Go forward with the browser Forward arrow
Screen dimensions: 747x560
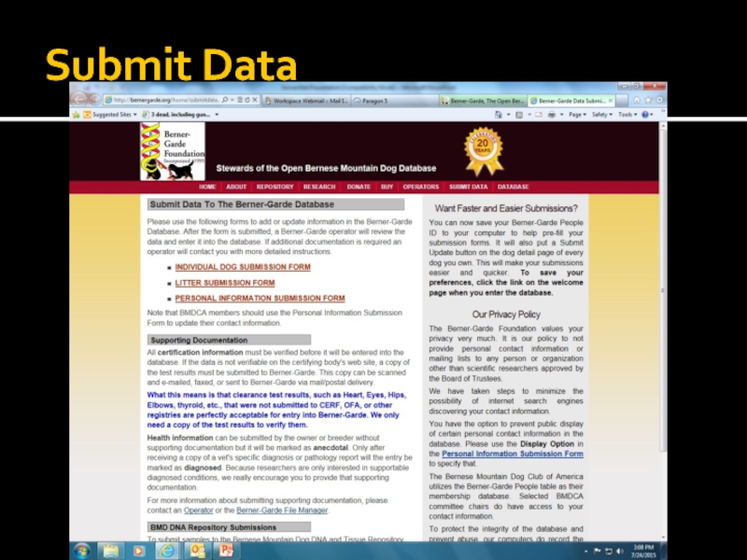point(95,100)
